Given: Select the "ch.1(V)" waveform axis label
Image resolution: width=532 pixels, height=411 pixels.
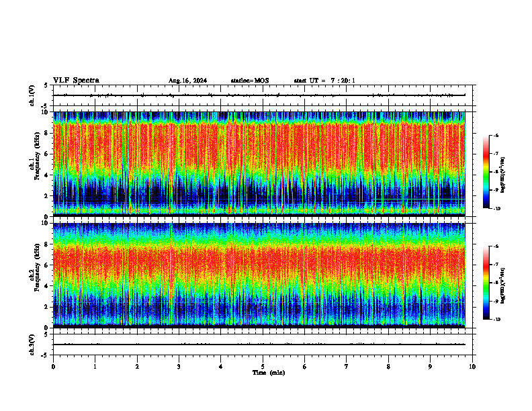Looking at the screenshot, I should coord(32,95).
